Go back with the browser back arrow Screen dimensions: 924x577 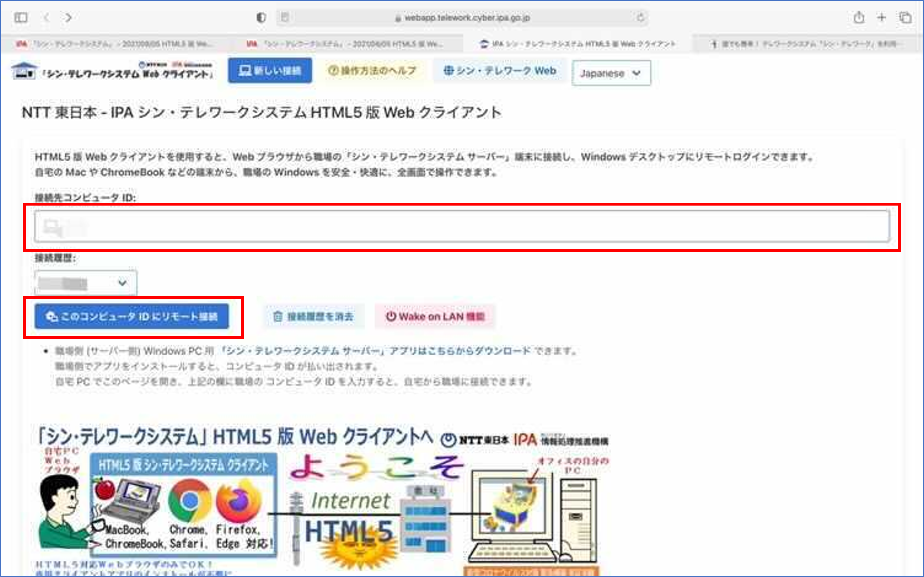tap(47, 18)
